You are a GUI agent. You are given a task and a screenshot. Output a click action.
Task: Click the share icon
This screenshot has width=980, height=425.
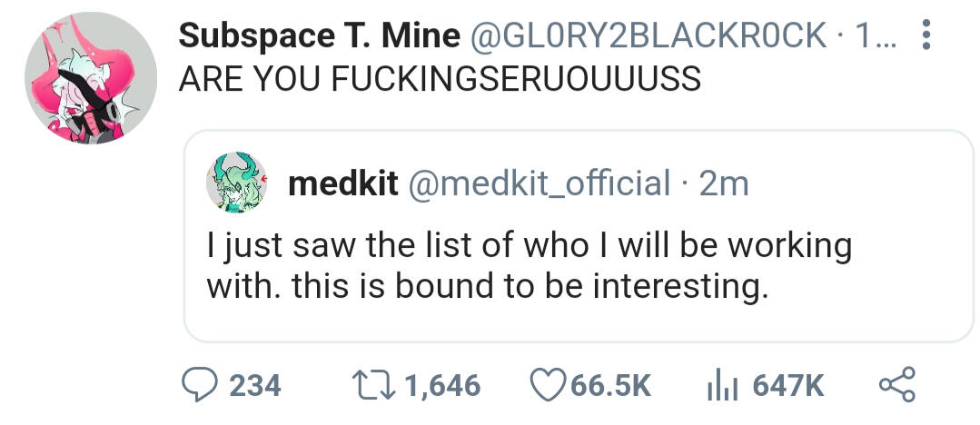[896, 386]
